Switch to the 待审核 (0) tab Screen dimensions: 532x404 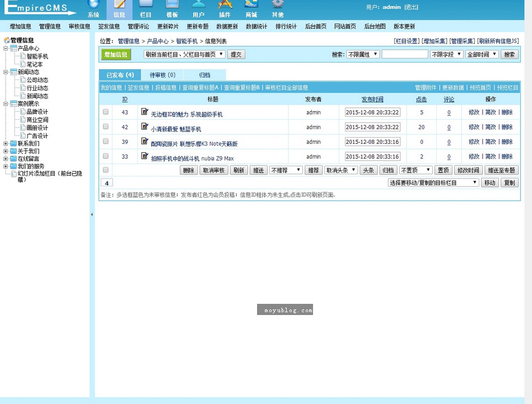[x=162, y=75]
